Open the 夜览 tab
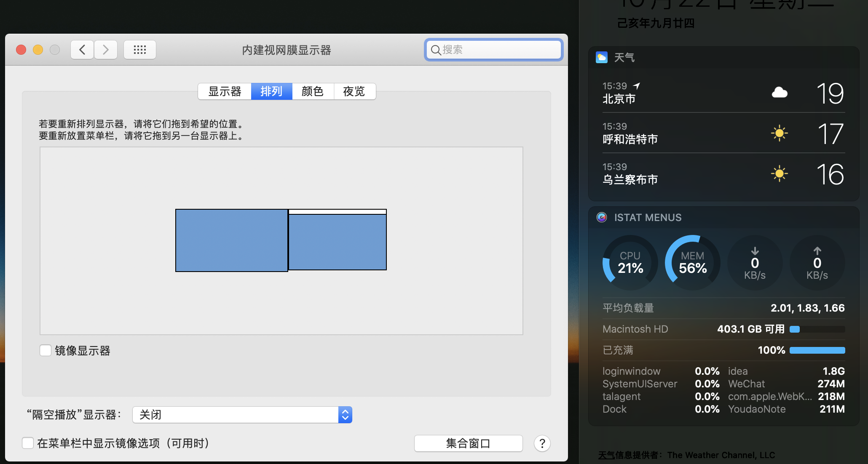 tap(354, 91)
